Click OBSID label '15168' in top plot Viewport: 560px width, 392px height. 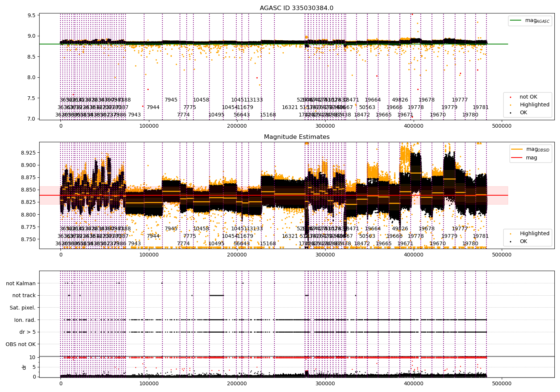click(268, 115)
